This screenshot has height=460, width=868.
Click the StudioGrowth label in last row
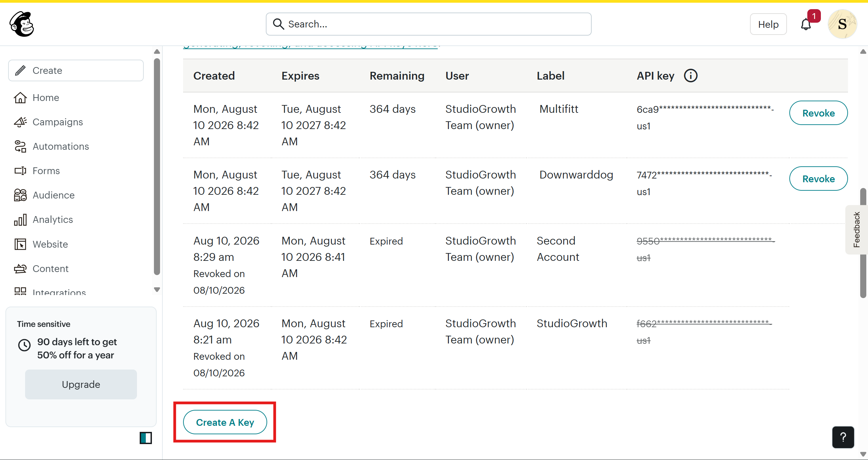tap(572, 323)
